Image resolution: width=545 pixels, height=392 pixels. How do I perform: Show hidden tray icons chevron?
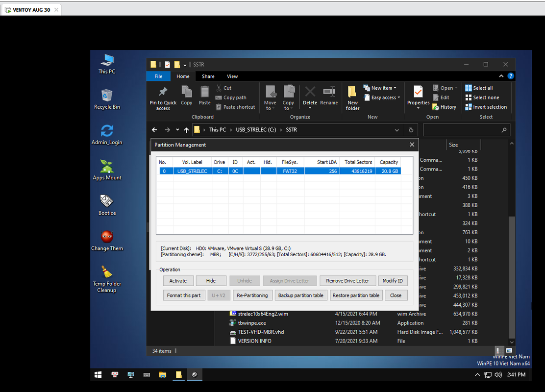click(x=477, y=375)
